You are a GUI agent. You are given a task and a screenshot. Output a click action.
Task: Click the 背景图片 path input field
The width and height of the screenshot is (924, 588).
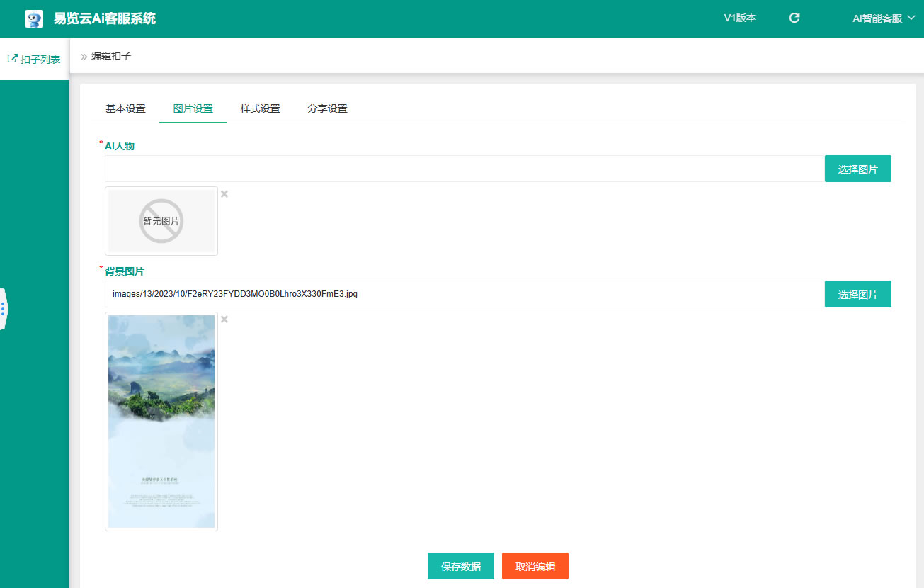click(464, 294)
